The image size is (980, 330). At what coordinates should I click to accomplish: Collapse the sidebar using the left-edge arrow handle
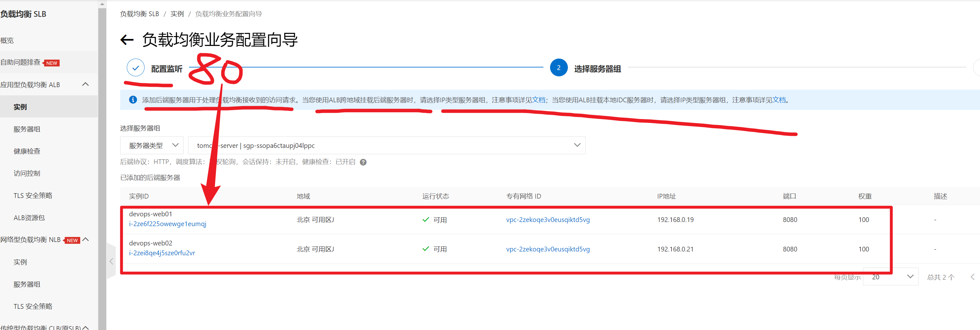tap(111, 261)
